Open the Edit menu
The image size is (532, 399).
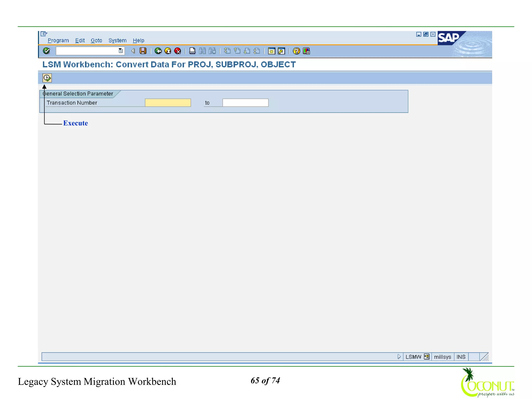coord(80,41)
